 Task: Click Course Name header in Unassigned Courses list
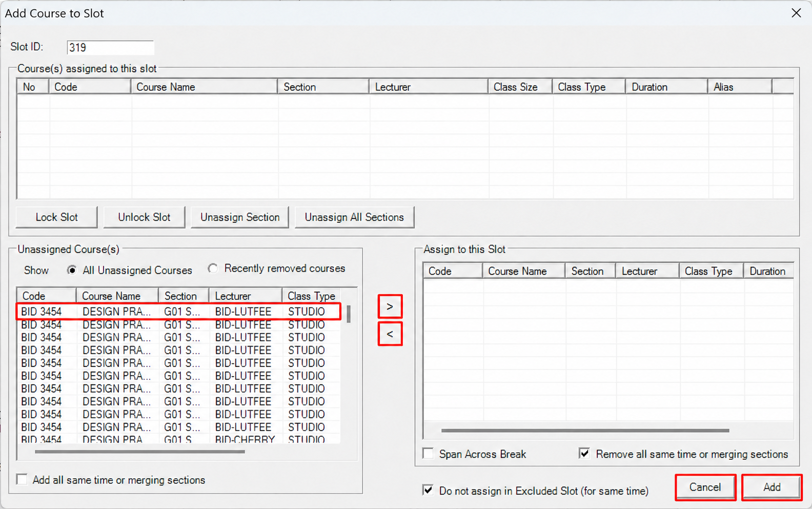117,296
